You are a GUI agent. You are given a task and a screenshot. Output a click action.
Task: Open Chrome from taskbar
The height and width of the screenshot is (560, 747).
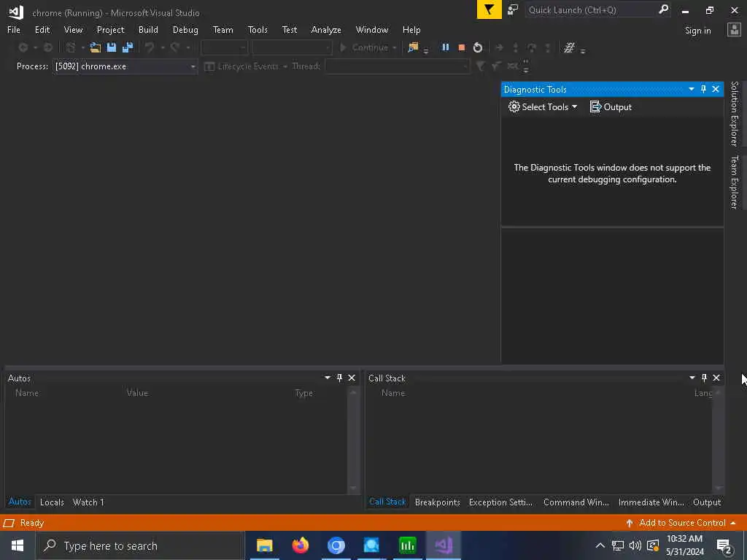(336, 545)
